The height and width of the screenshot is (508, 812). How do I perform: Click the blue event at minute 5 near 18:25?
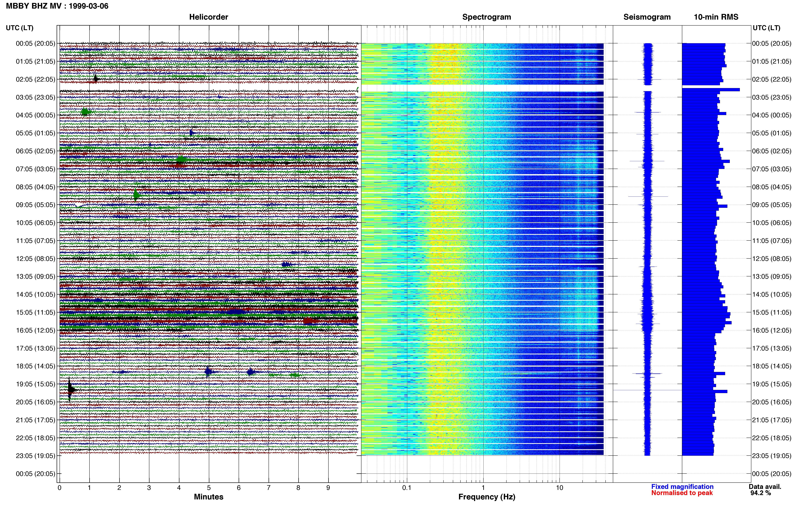click(x=209, y=372)
